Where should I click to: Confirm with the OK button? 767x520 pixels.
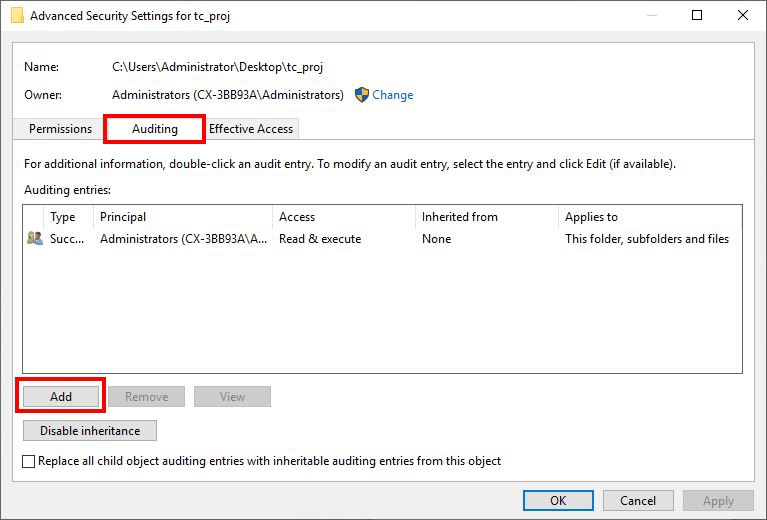558,500
